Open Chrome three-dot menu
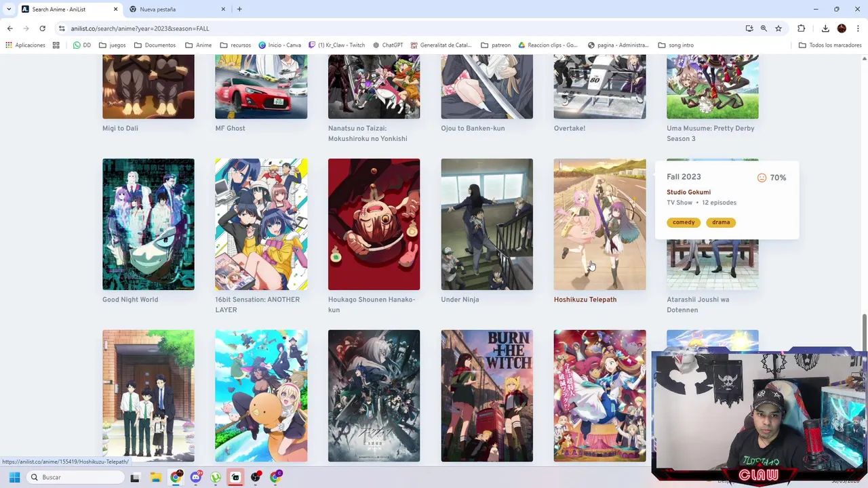868x488 pixels. click(x=859, y=28)
